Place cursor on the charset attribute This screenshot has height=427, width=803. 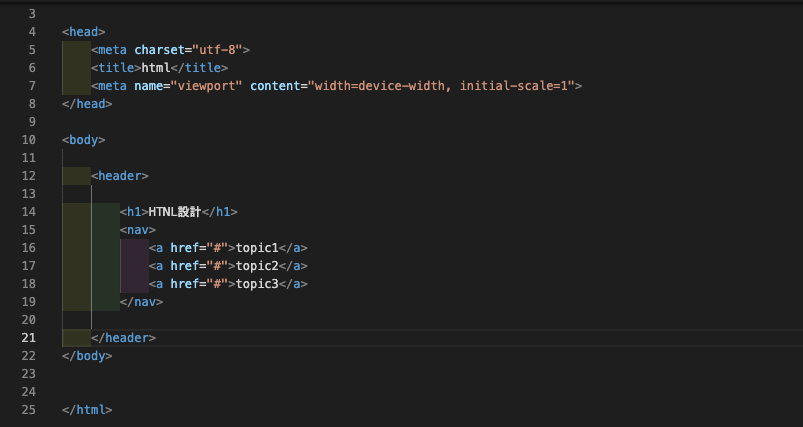(x=159, y=50)
